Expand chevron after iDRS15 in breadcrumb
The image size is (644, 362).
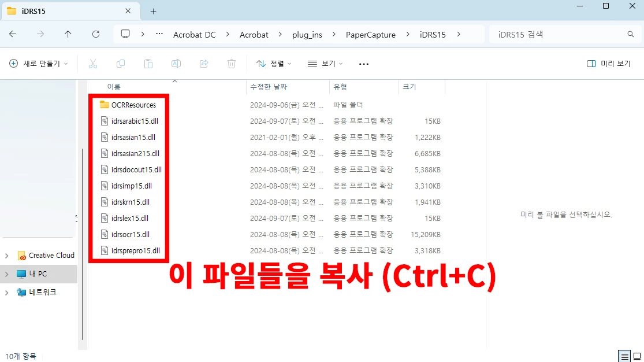click(459, 35)
